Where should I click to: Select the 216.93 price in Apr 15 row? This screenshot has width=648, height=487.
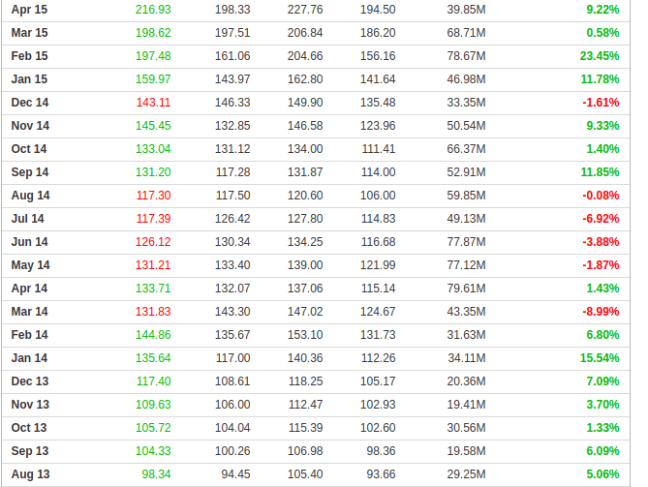coord(153,9)
